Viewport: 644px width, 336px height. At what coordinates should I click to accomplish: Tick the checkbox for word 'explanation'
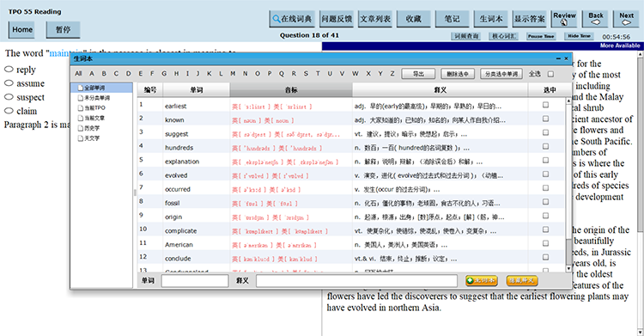[545, 160]
